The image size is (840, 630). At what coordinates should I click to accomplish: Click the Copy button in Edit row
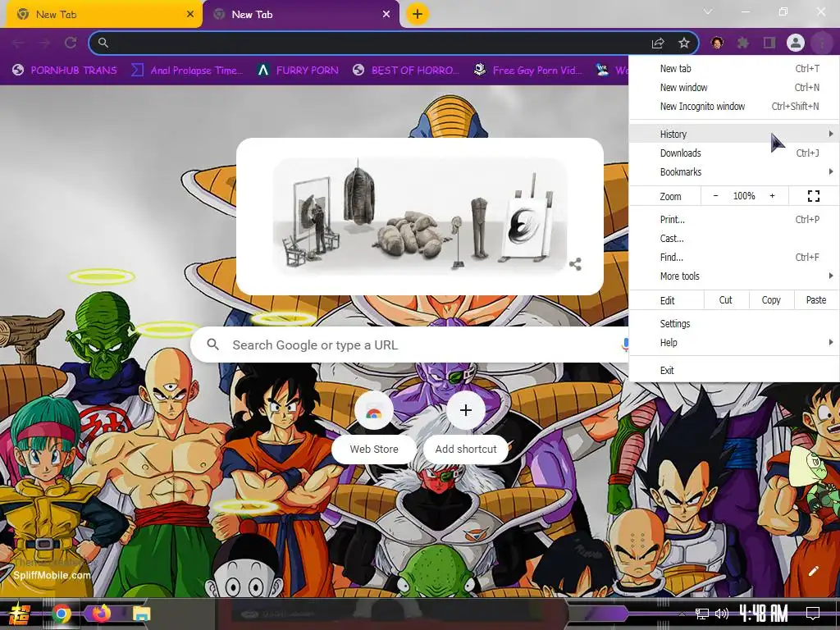771,300
